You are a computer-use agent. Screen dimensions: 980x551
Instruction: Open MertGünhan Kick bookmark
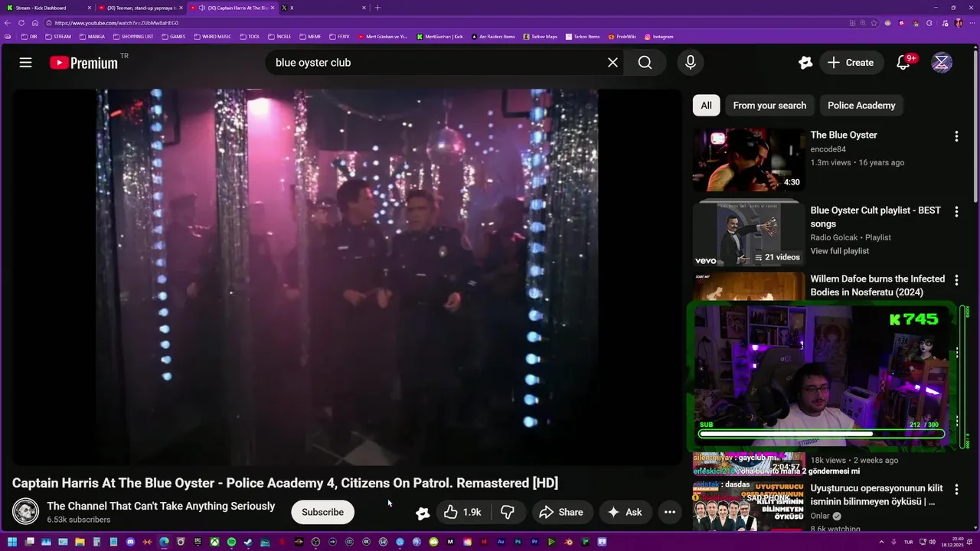pyautogui.click(x=440, y=37)
